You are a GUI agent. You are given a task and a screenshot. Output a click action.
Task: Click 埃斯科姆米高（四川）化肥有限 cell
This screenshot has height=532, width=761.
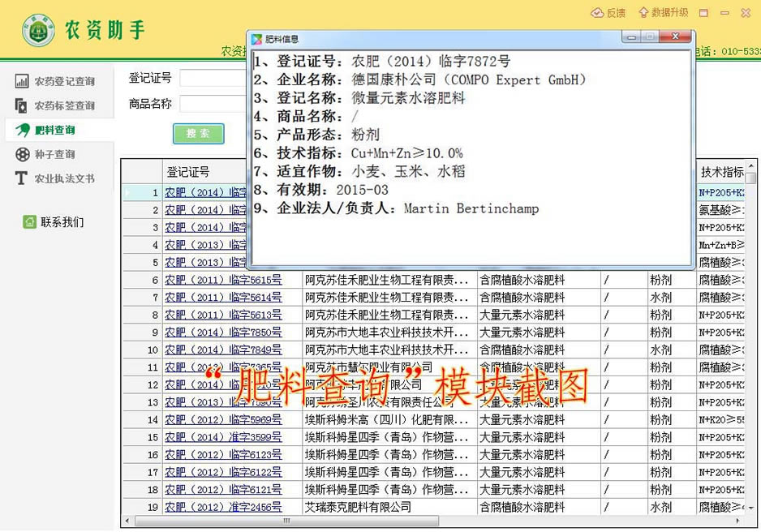(389, 419)
